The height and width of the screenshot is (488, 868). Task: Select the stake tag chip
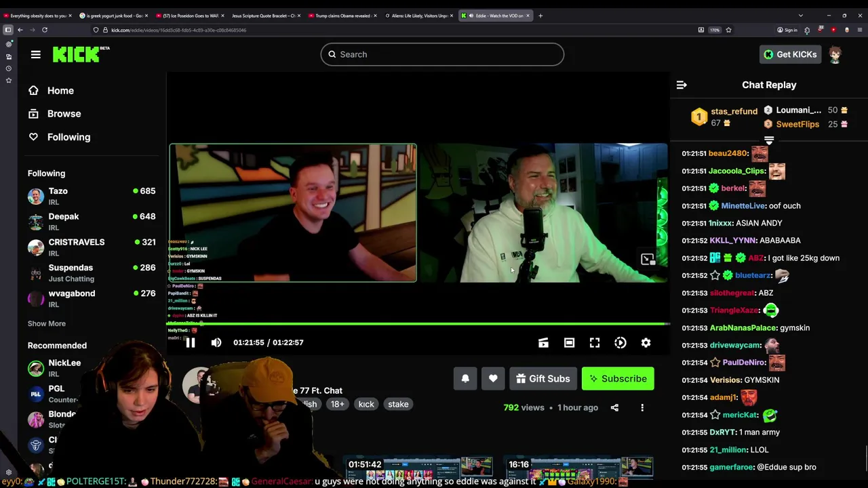[398, 405]
